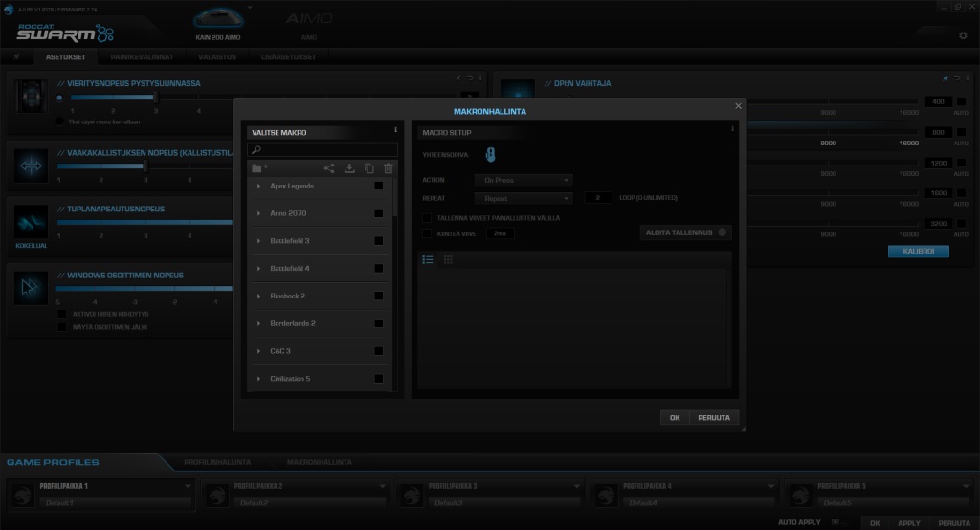Click the 2ms fixed delay field
The image size is (980, 530).
tap(500, 233)
